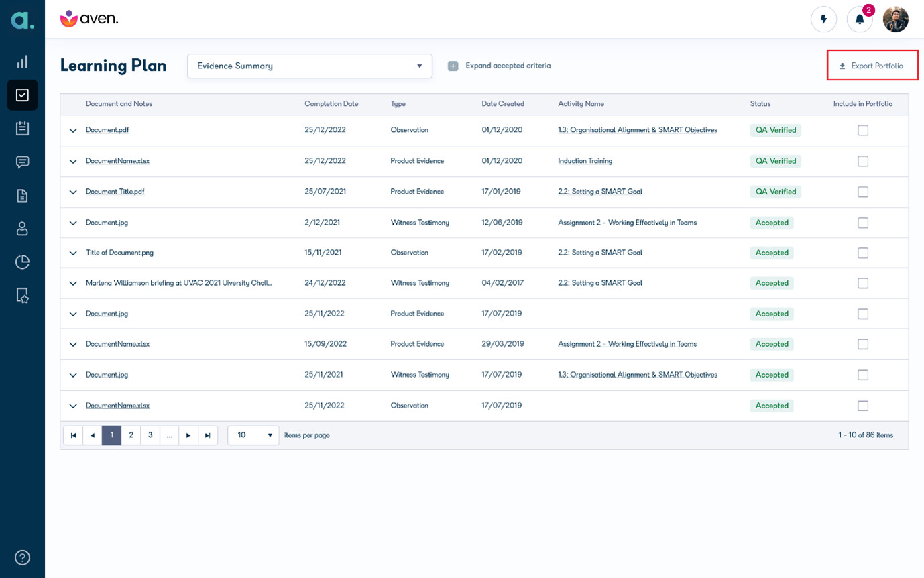Go to first page of table
This screenshot has width=924, height=578.
pos(72,435)
